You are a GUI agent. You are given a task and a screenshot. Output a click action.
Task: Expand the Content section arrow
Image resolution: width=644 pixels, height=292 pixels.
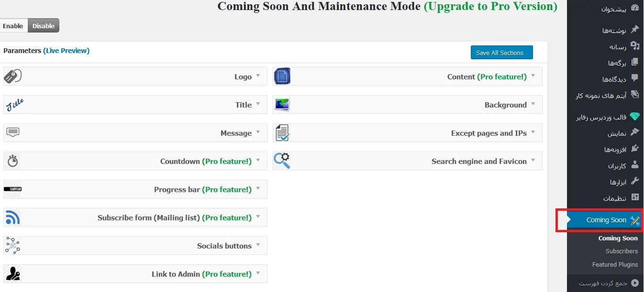pyautogui.click(x=533, y=76)
